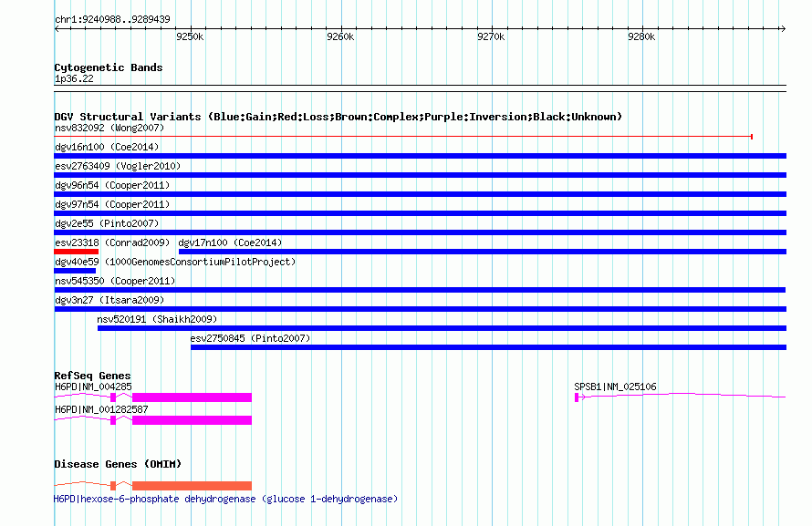
Task: Click the 9280k ruler tick label
Action: point(641,36)
